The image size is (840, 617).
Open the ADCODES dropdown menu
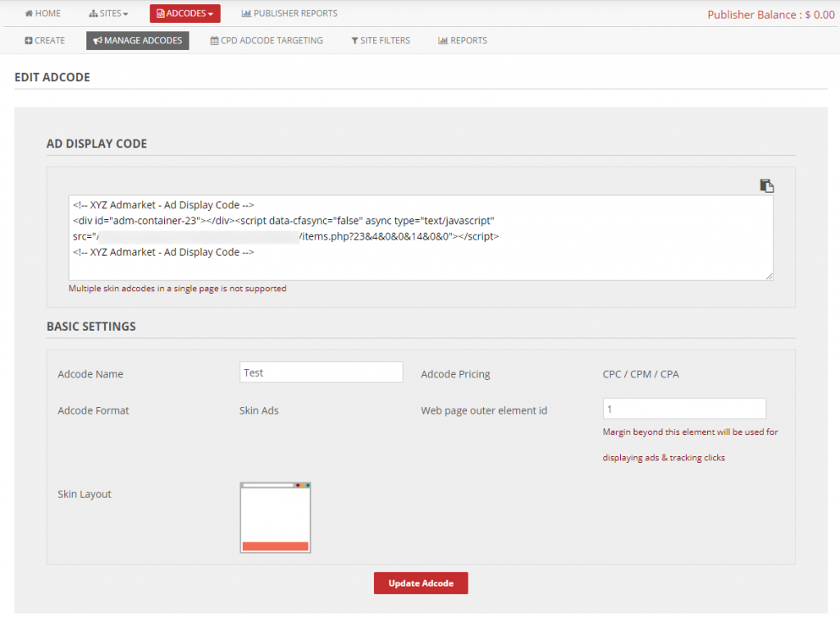(x=185, y=13)
